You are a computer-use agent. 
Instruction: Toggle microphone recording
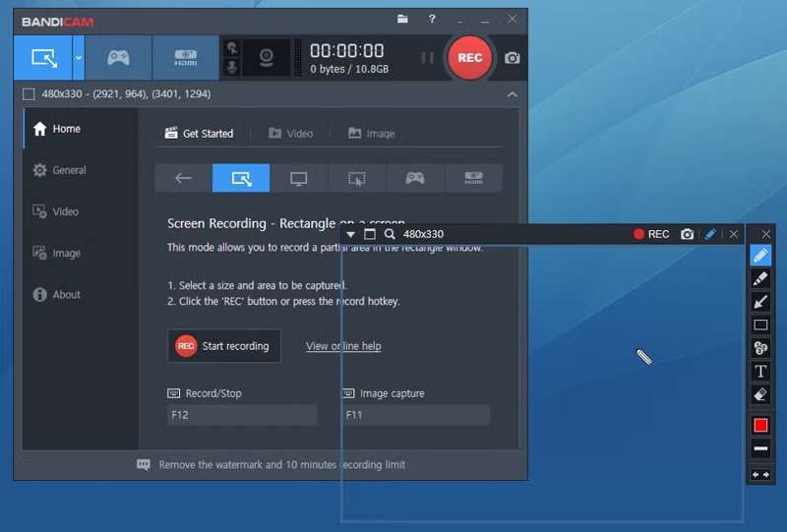[x=232, y=67]
